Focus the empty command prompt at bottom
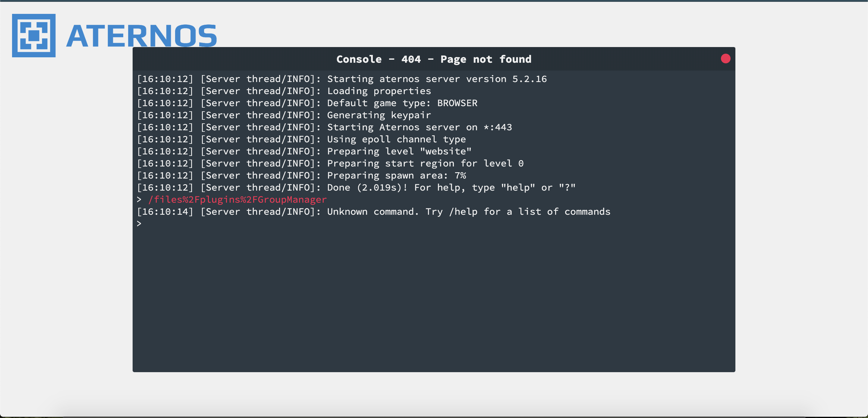This screenshot has height=418, width=868. [x=434, y=224]
